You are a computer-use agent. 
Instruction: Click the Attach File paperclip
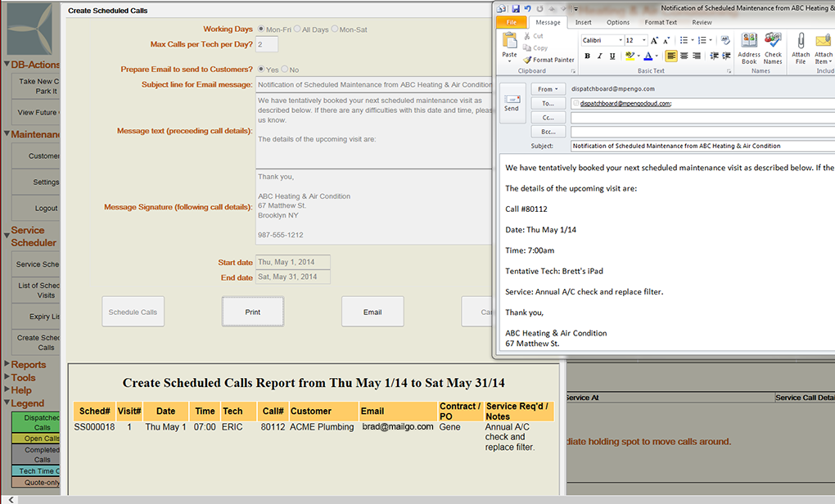coord(801,47)
